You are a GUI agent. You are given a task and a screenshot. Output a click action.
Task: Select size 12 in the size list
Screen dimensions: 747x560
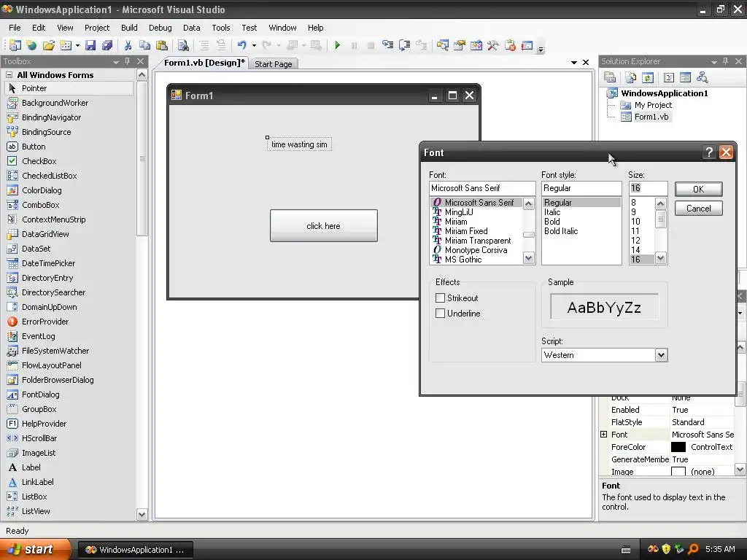(635, 241)
